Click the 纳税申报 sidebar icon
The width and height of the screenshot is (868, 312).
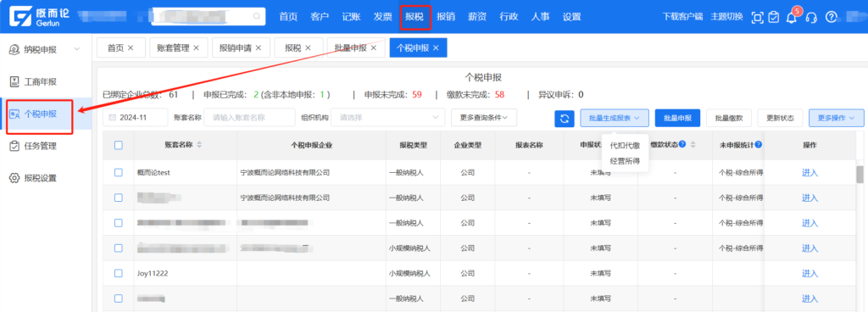[15, 49]
